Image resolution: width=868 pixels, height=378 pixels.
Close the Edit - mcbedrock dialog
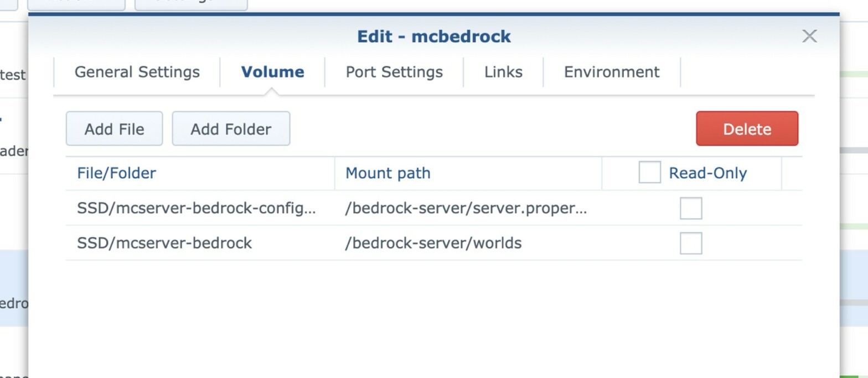click(809, 37)
